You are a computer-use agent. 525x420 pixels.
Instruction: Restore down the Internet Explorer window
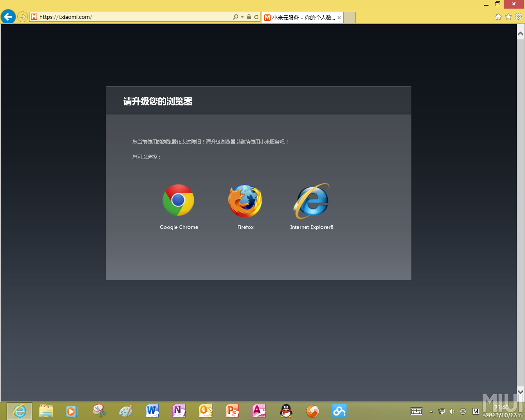click(498, 4)
